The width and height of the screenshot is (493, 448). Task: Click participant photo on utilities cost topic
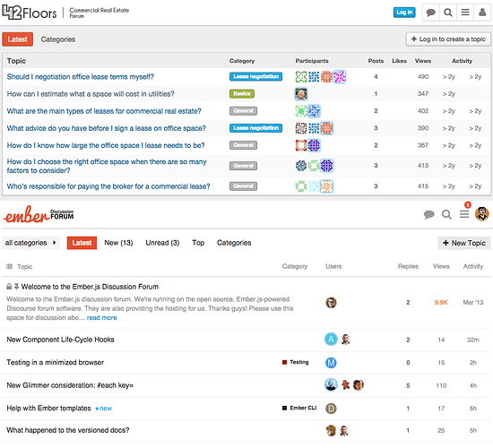pyautogui.click(x=301, y=94)
